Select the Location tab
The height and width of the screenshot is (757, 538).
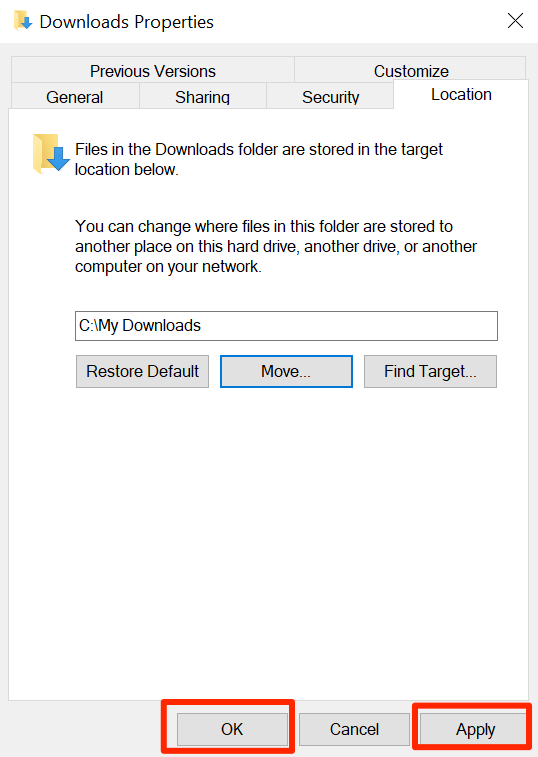461,94
